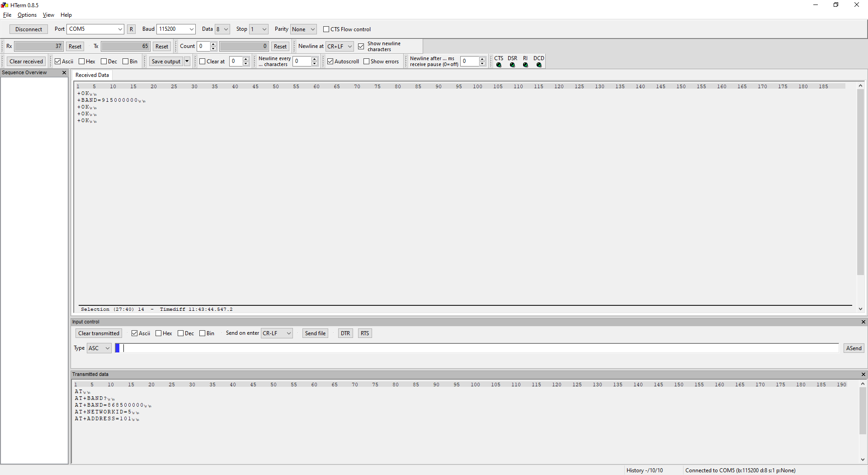Close the Input control panel
The width and height of the screenshot is (868, 475).
(x=863, y=322)
